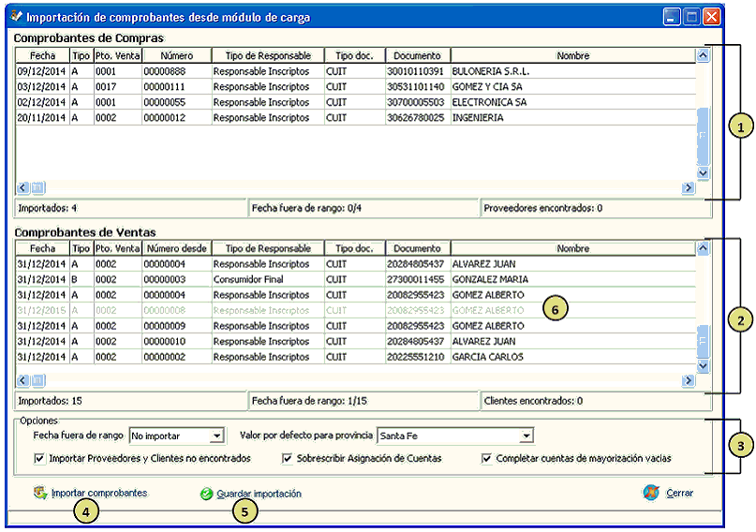Click the Nombre column header in Compras
Screen dimensions: 756x532
point(572,56)
